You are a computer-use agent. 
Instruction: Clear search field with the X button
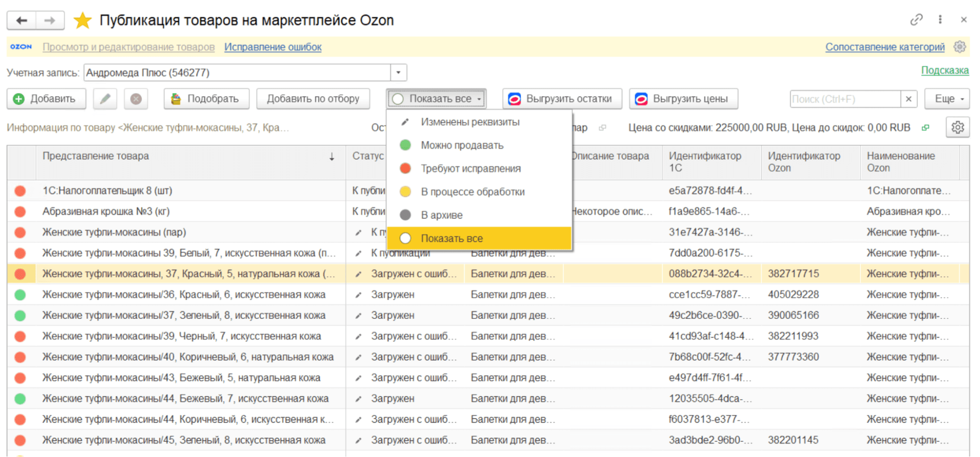pos(908,99)
